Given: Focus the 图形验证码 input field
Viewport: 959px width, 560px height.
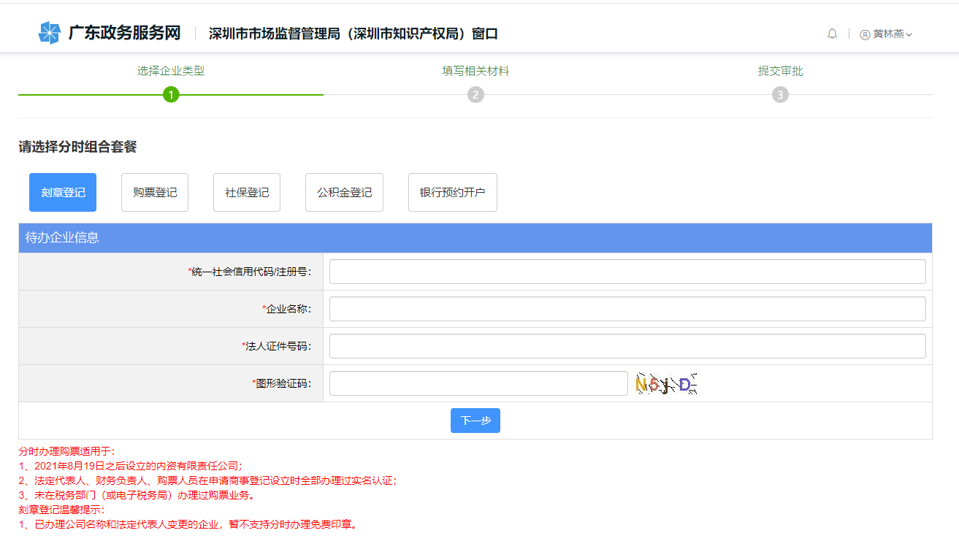Looking at the screenshot, I should click(478, 383).
